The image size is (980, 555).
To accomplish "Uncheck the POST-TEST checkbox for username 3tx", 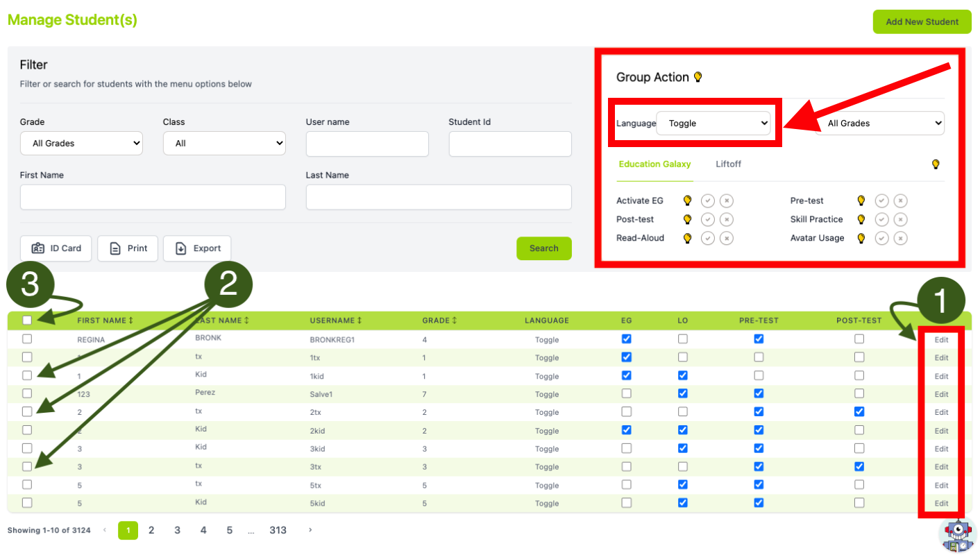I will (x=859, y=466).
